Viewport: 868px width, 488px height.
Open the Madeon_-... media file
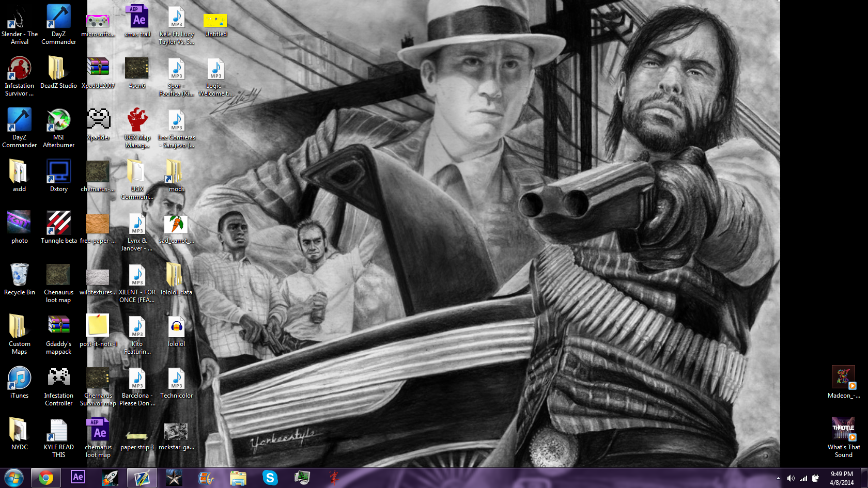coord(844,382)
